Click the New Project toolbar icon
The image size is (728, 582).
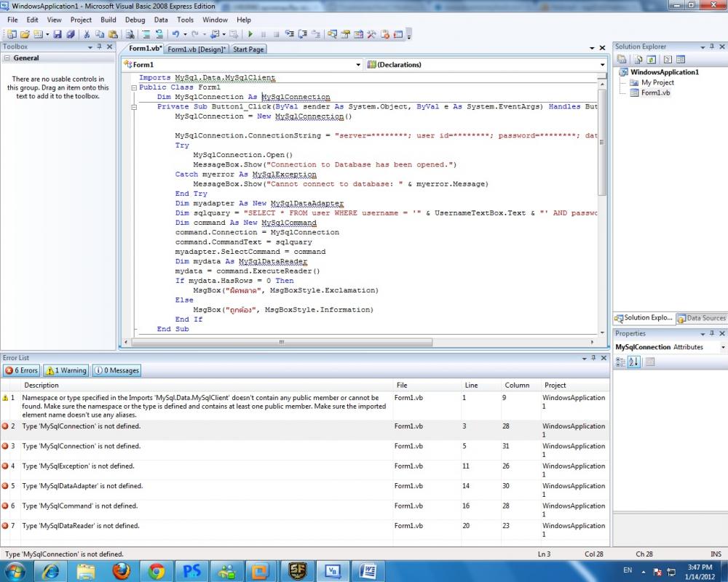[11, 34]
